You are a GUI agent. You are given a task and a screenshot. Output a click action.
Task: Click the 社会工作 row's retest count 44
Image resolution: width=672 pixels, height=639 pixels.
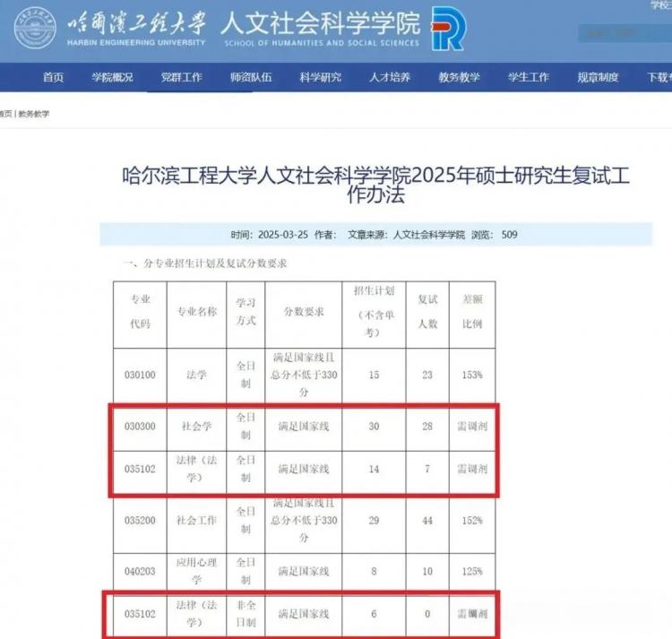(427, 521)
